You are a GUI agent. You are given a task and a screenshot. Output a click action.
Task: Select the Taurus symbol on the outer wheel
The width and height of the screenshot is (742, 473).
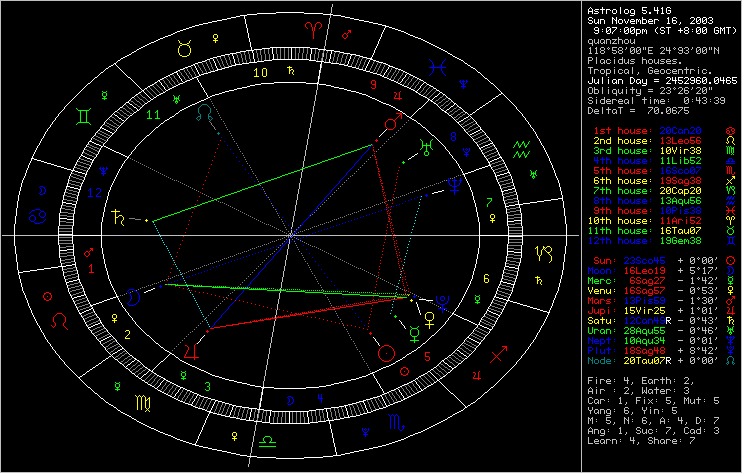click(186, 47)
